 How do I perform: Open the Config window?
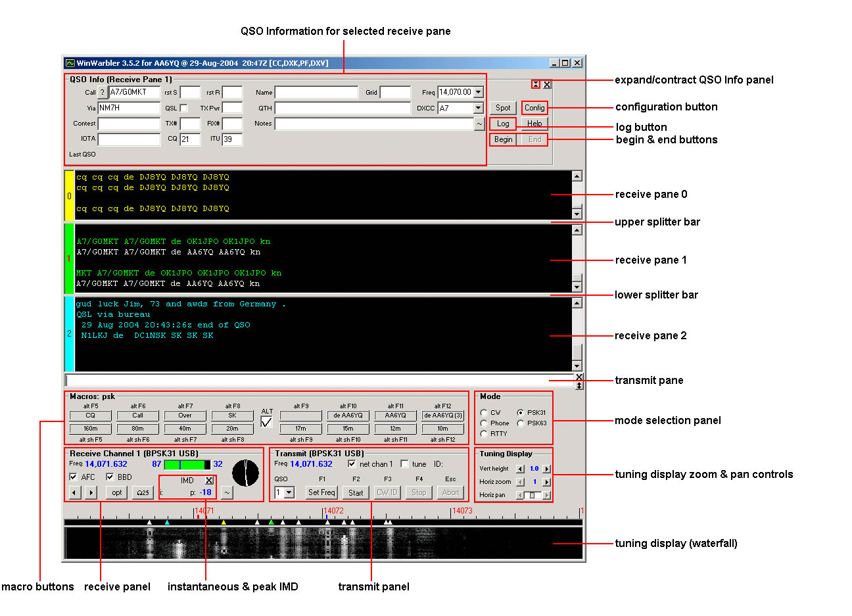[534, 108]
